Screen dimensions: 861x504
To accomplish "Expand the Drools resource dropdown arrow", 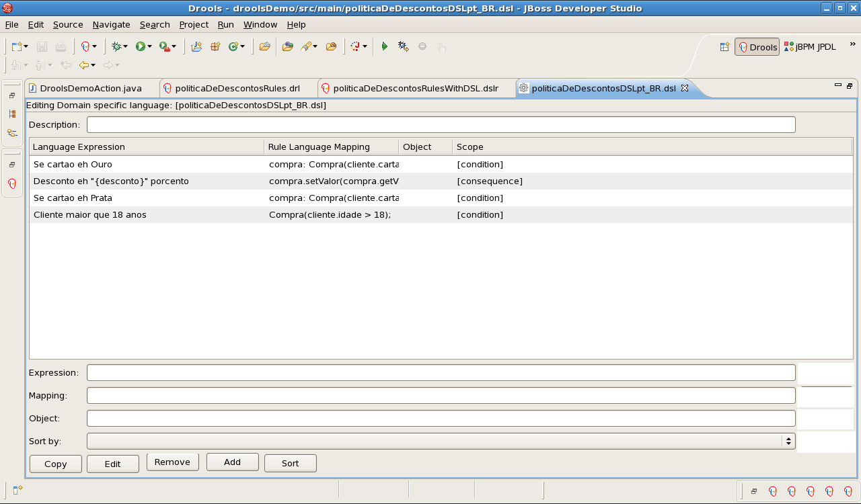I will point(94,46).
